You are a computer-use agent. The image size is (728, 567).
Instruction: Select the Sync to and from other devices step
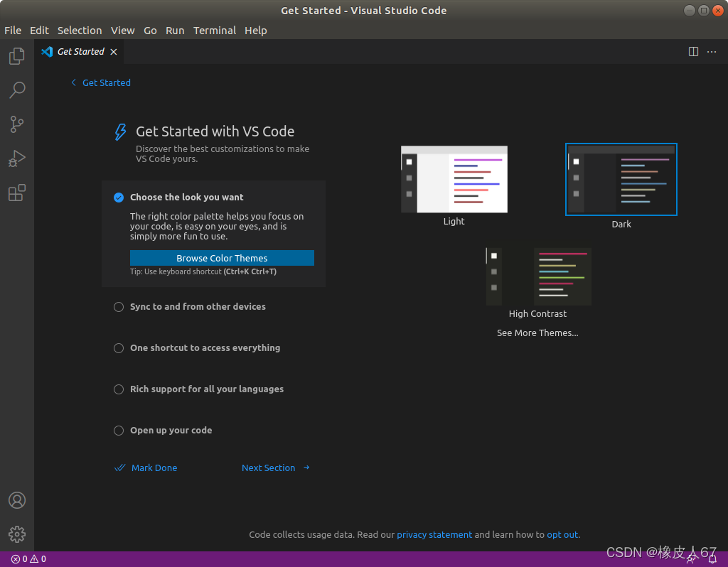click(197, 306)
